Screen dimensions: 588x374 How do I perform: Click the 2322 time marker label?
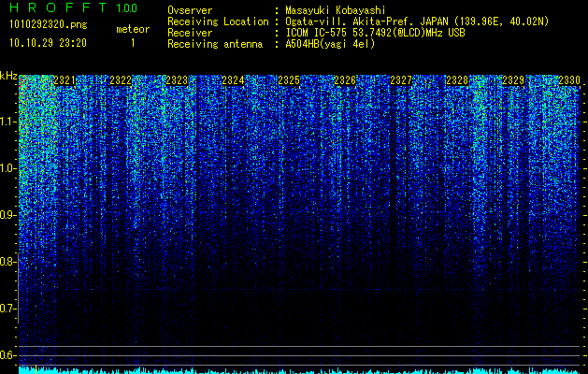[121, 80]
